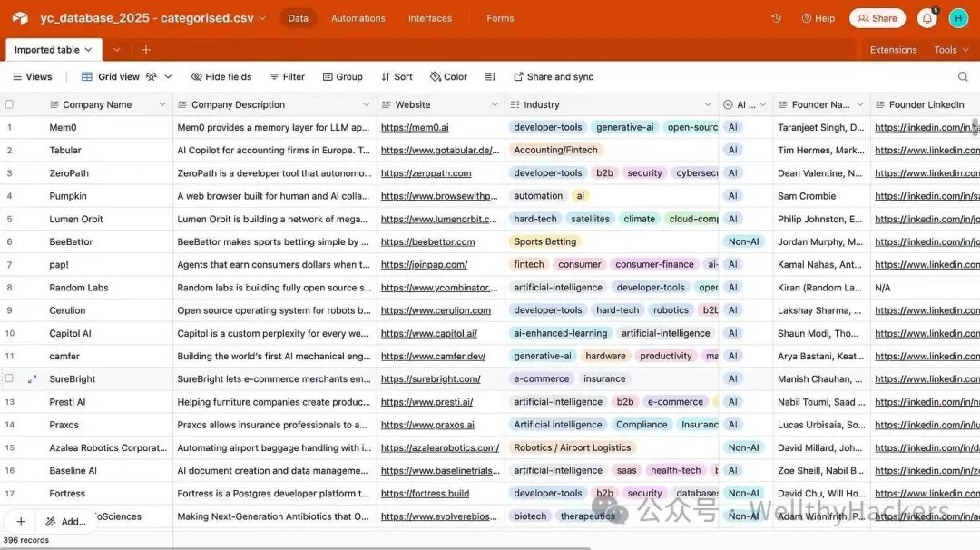Select the N/A LinkedIn cell
The width and height of the screenshot is (980, 550).
[x=925, y=288]
